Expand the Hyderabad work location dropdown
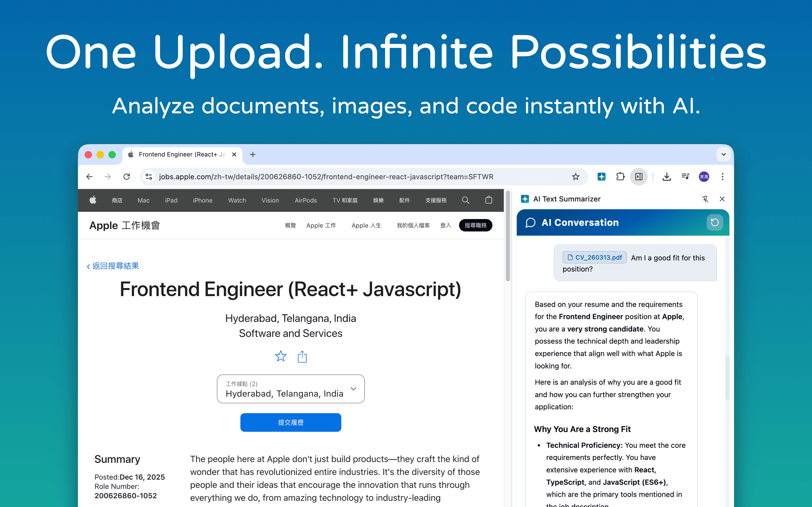 coord(291,389)
